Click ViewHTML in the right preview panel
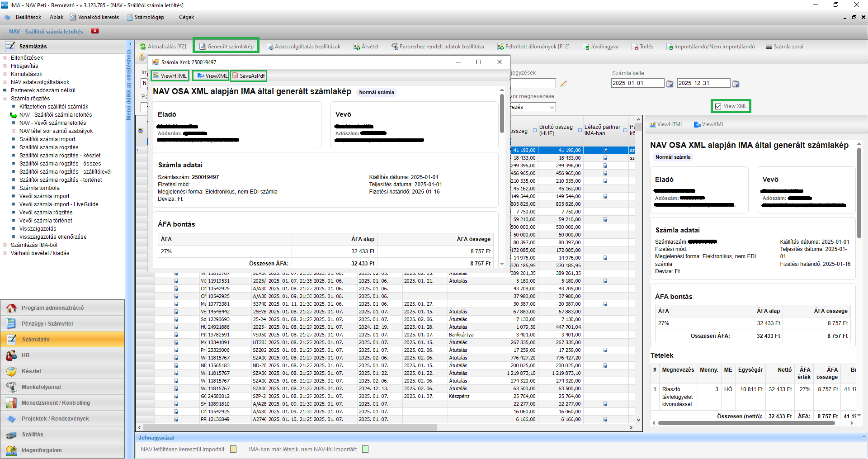This screenshot has width=868, height=459. point(666,124)
